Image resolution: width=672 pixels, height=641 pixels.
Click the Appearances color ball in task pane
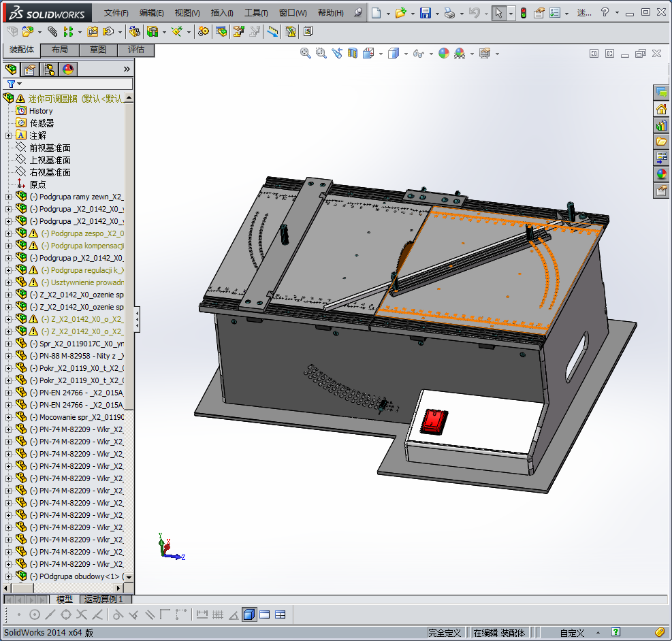[661, 174]
